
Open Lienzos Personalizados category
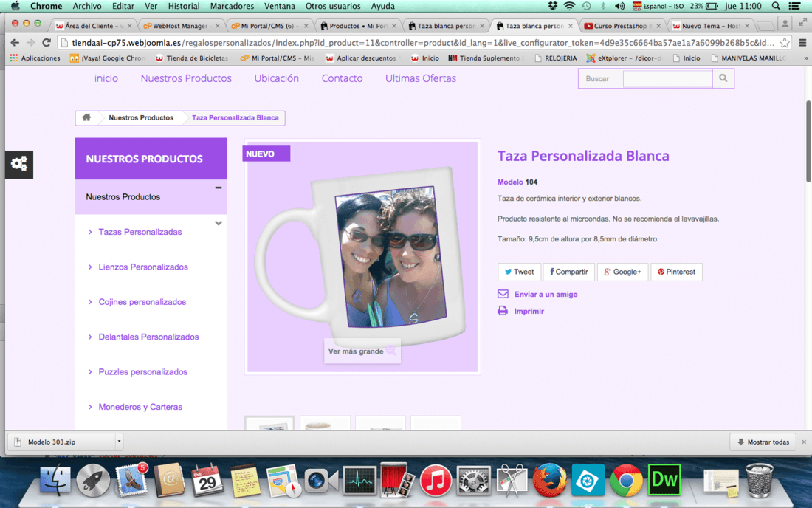(x=143, y=267)
